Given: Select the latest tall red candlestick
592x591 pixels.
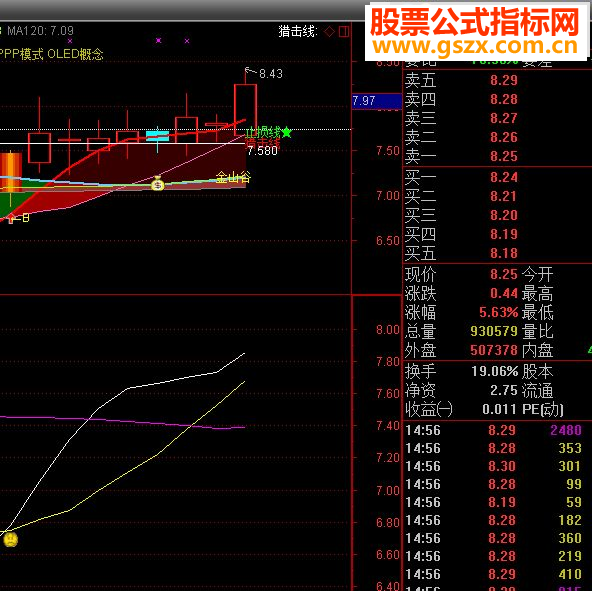Looking at the screenshot, I should tap(245, 110).
